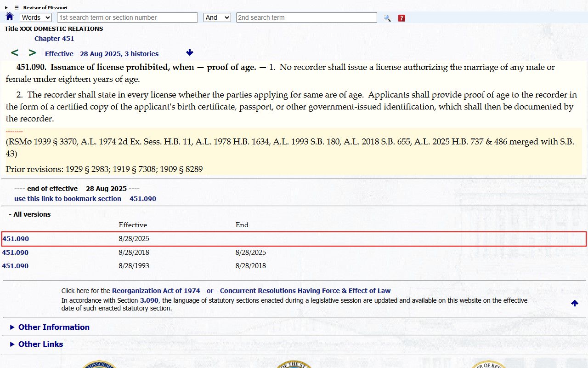
Task: Open the bookmark section 451.090 link
Action: [x=85, y=199]
